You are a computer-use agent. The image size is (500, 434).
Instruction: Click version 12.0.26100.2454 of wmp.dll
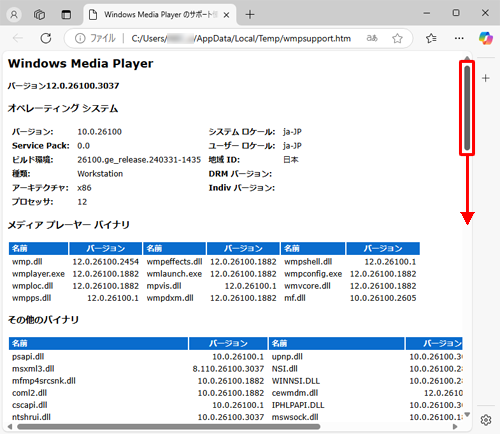pyautogui.click(x=106, y=262)
